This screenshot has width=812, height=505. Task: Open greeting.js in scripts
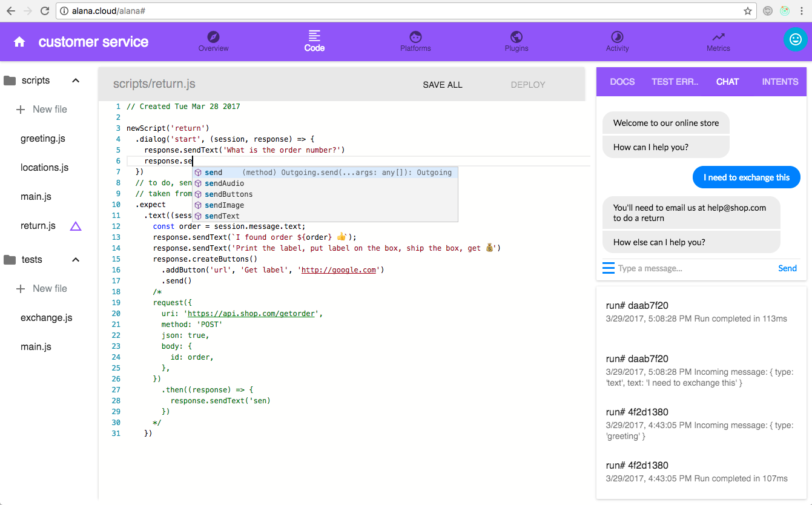click(42, 139)
